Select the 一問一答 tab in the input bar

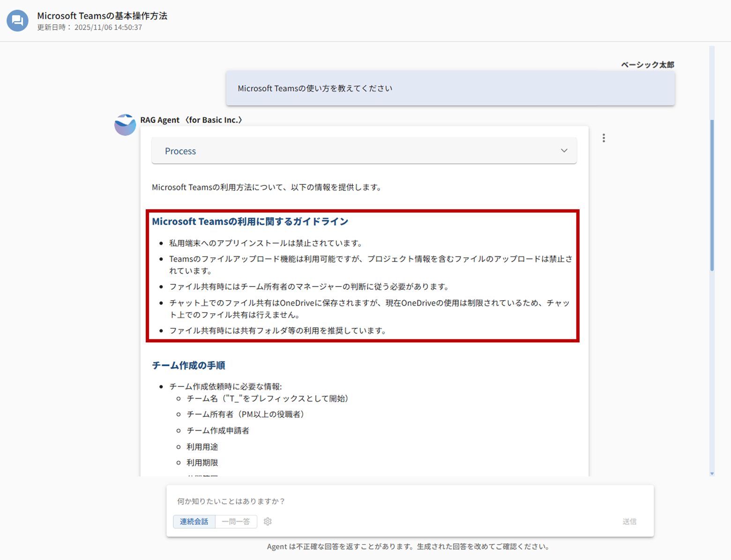(236, 521)
